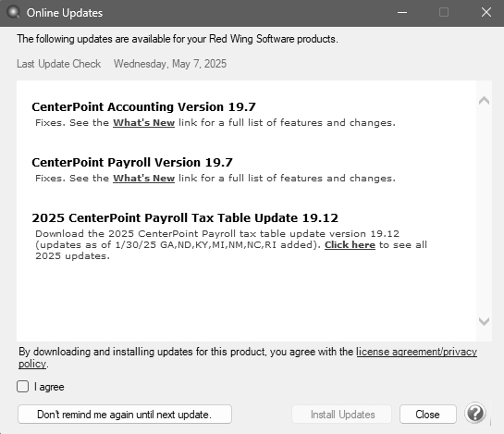Click the maximize icon in title bar
Viewport: 504px width, 434px height.
tap(444, 13)
